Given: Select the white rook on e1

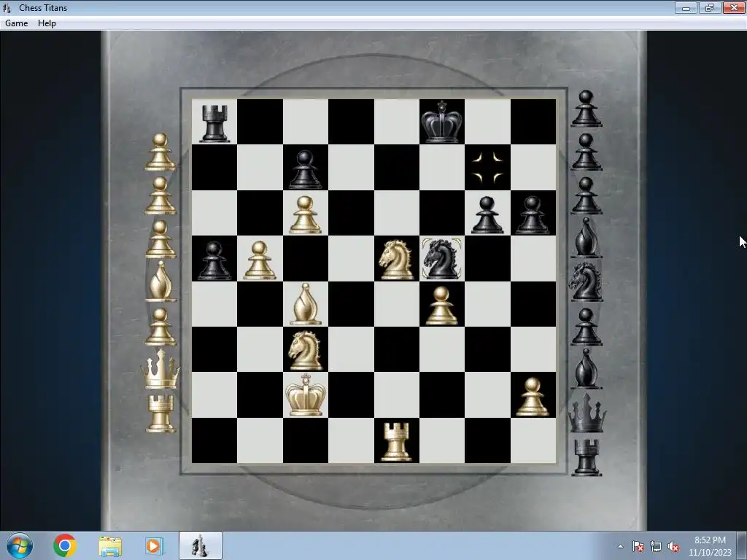Looking at the screenshot, I should (396, 442).
